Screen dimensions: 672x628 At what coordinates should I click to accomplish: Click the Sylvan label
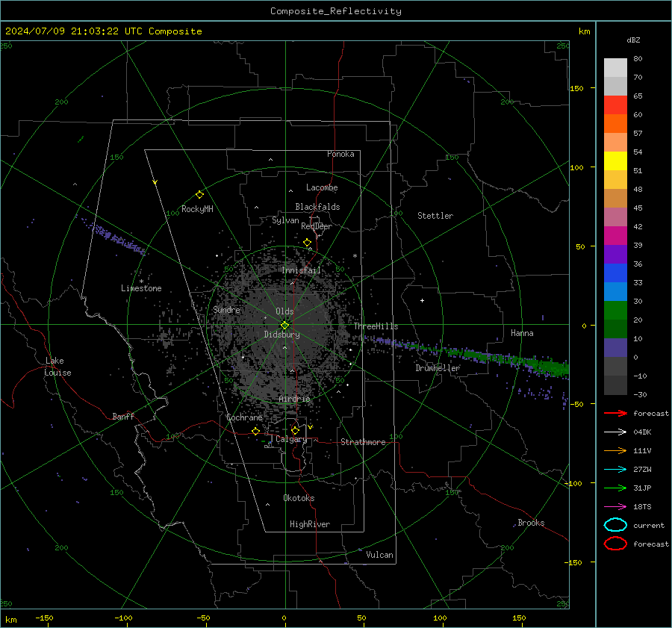[285, 220]
